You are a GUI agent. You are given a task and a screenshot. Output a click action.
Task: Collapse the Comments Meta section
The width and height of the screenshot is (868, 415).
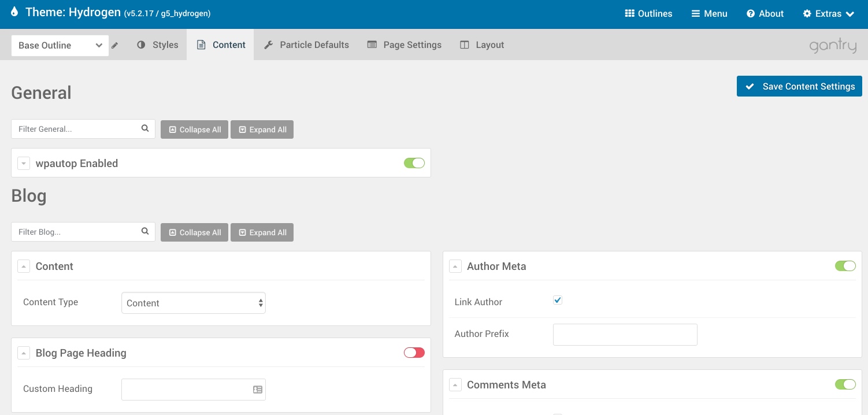[455, 385]
